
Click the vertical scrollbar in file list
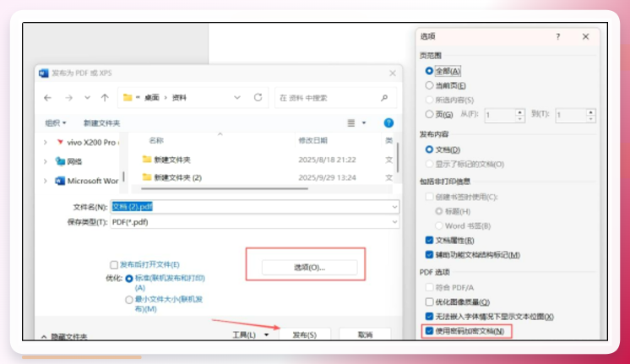(x=398, y=157)
